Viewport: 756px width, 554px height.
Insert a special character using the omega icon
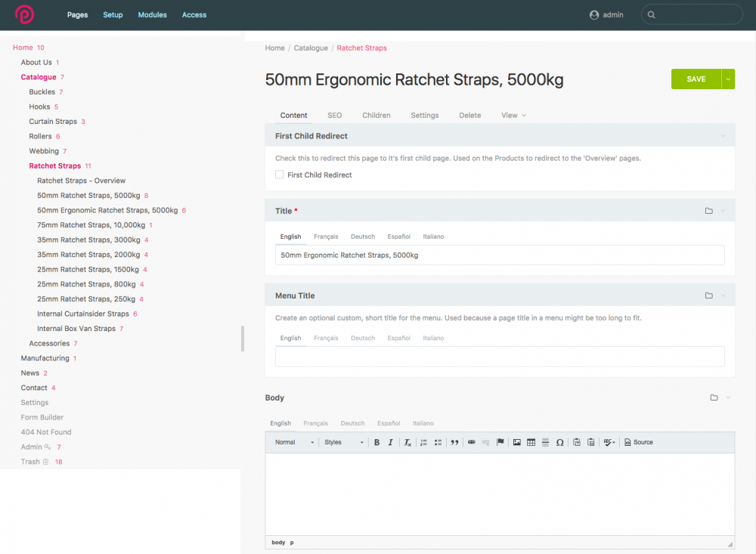(x=559, y=442)
